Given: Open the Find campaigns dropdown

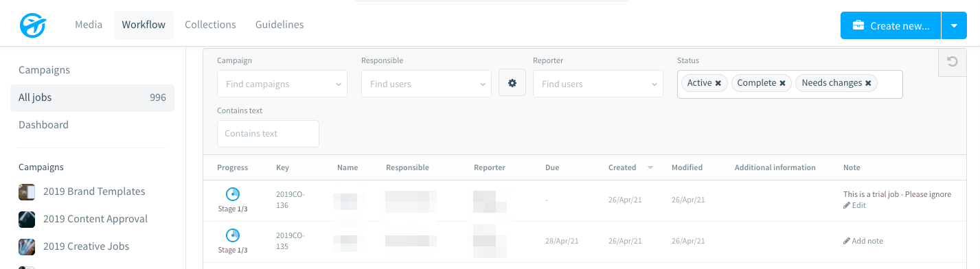Looking at the screenshot, I should [x=282, y=84].
